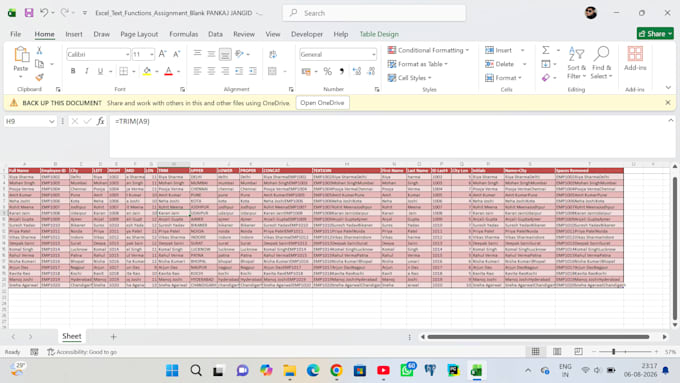Increase indent in cell
The height and width of the screenshot is (383, 680).
253,71
